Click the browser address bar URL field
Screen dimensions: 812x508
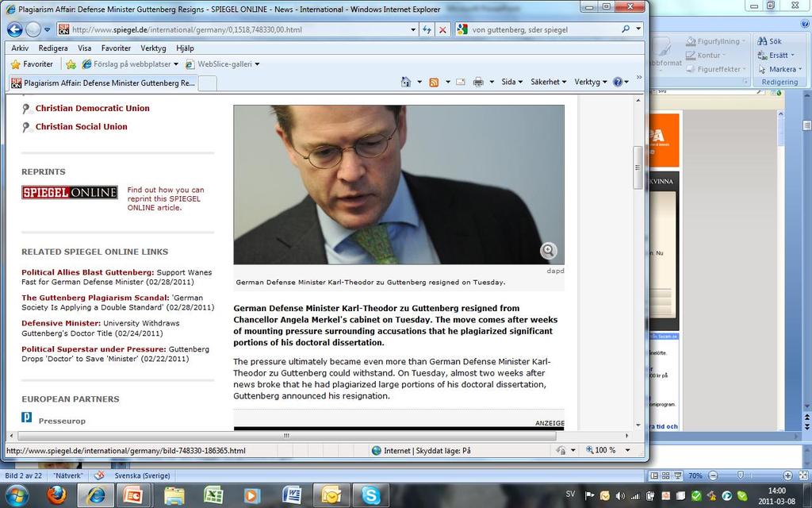pos(238,29)
